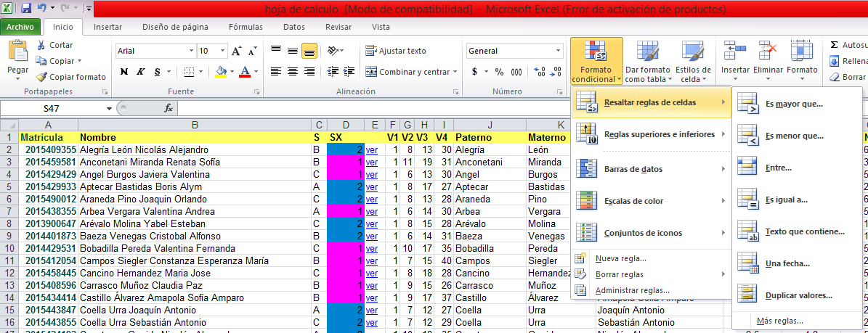Click Formato condicional button
Screen dimensions: 868x333
click(x=596, y=61)
